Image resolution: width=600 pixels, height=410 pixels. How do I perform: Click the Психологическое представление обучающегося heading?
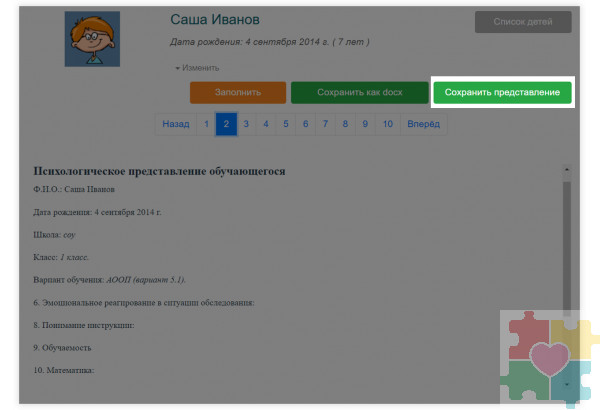pyautogui.click(x=159, y=171)
